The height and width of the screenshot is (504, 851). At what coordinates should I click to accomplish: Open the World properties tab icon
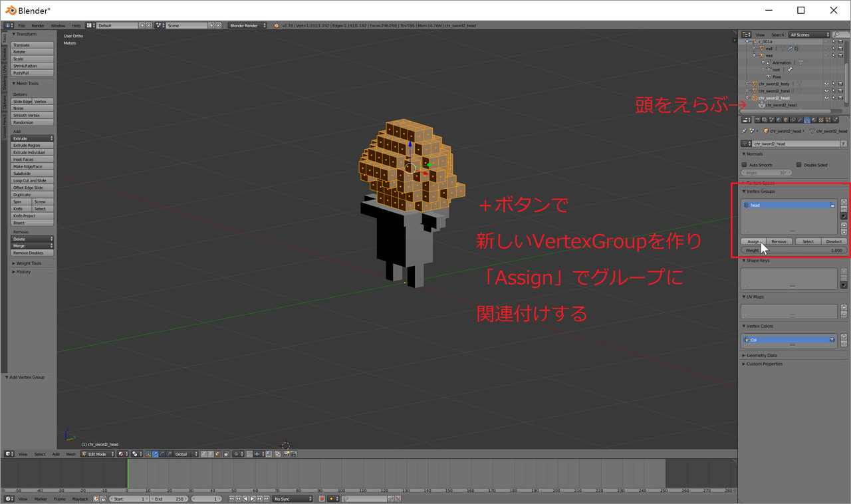777,120
